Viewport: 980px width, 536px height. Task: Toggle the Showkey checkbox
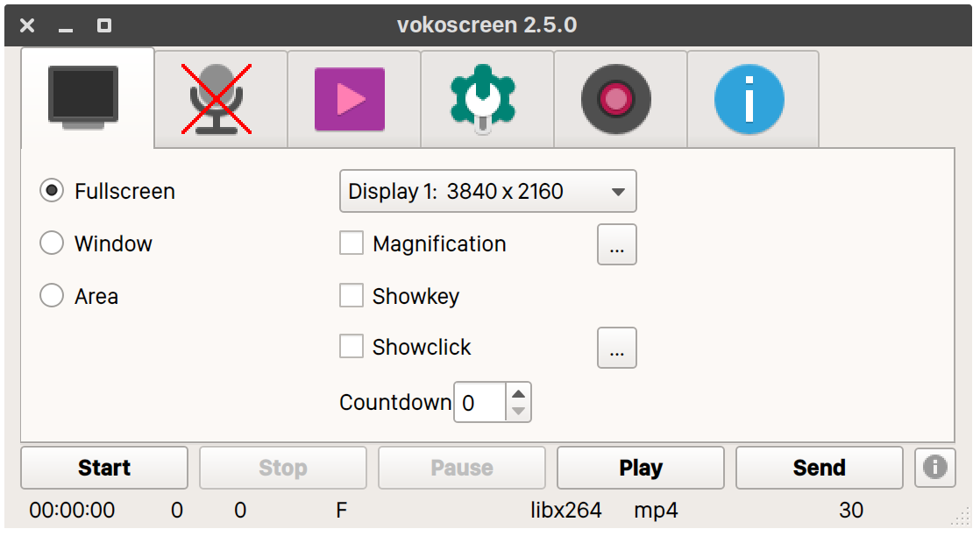(352, 296)
